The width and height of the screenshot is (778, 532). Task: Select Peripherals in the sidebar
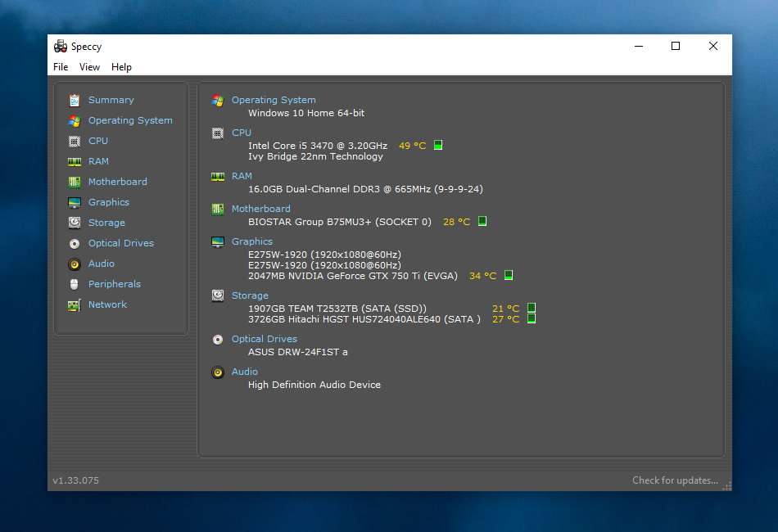click(x=115, y=284)
